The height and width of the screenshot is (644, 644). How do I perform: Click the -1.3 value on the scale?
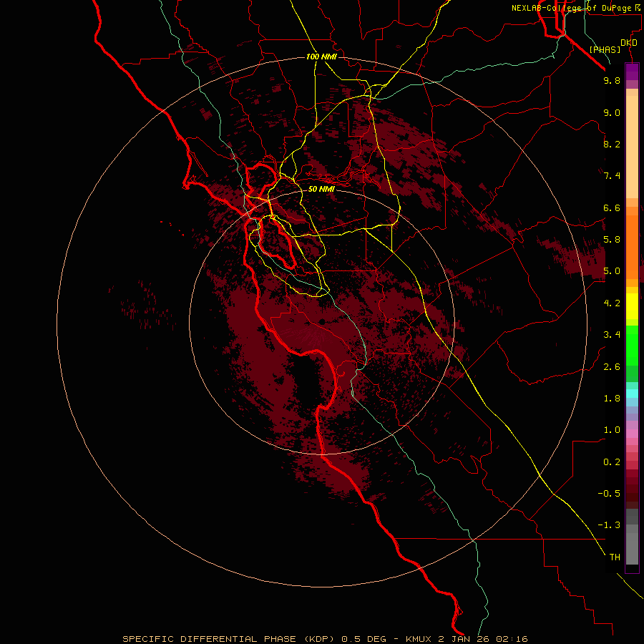pyautogui.click(x=609, y=525)
